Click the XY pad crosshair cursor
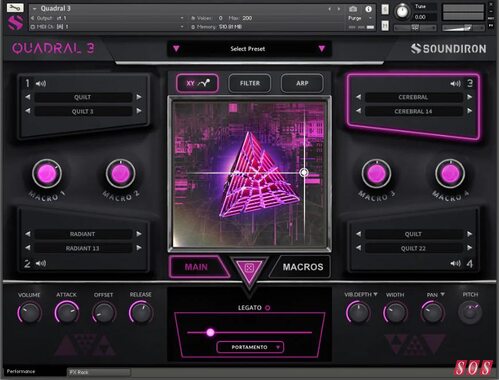Viewport: 499px width, 380px height. pos(304,172)
